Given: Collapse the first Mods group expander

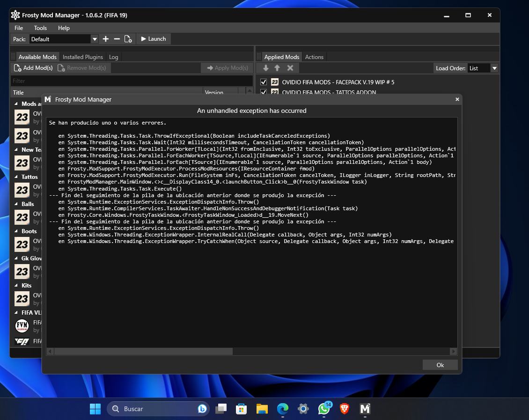Looking at the screenshot, I should pyautogui.click(x=16, y=103).
